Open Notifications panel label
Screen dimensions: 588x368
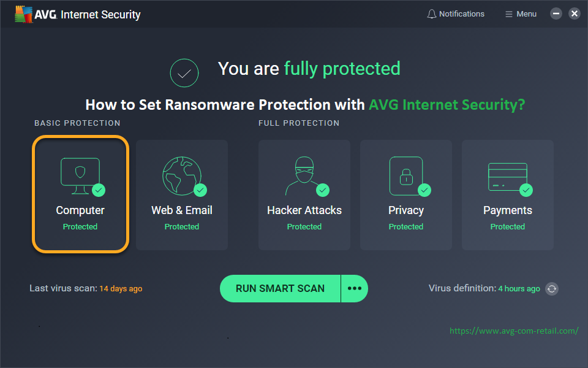pyautogui.click(x=462, y=14)
